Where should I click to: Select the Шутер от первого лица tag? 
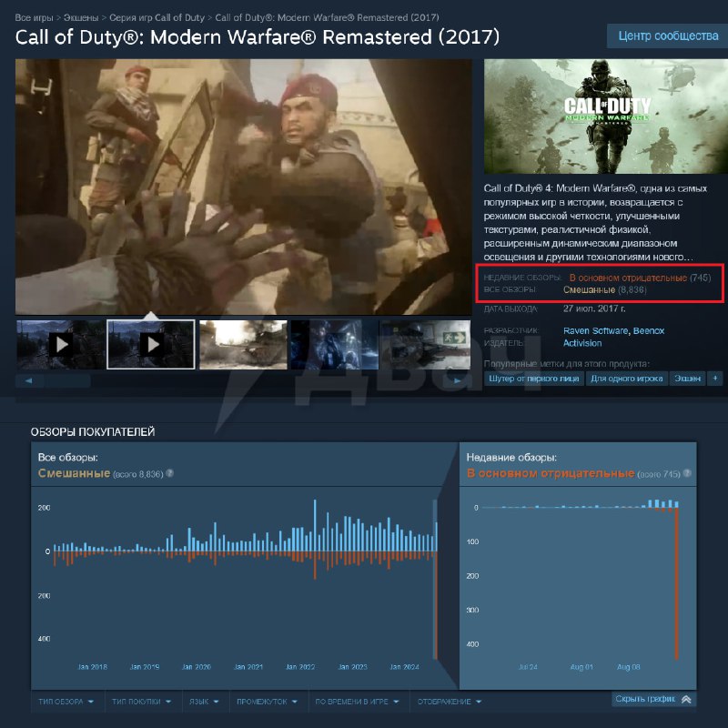(x=532, y=378)
